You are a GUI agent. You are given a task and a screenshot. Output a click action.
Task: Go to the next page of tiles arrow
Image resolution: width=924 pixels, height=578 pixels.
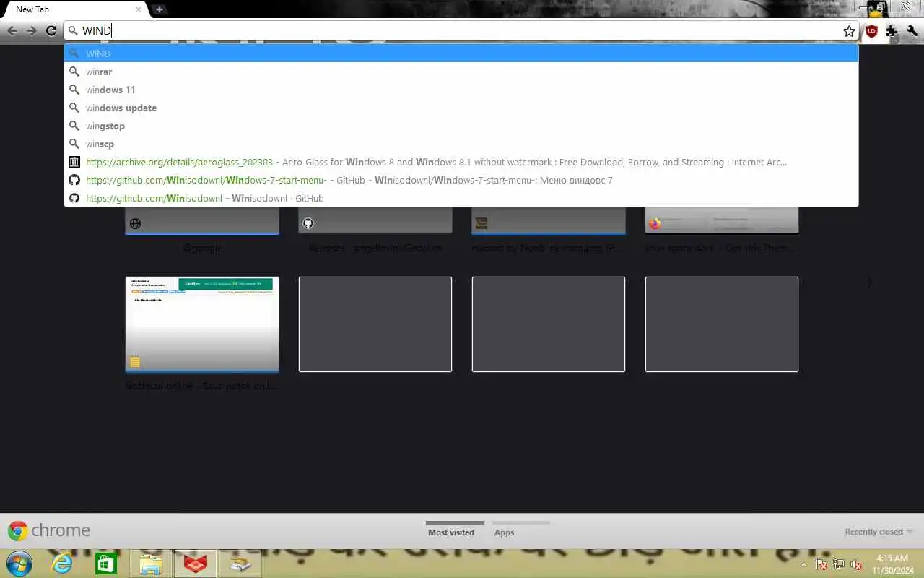point(870,282)
